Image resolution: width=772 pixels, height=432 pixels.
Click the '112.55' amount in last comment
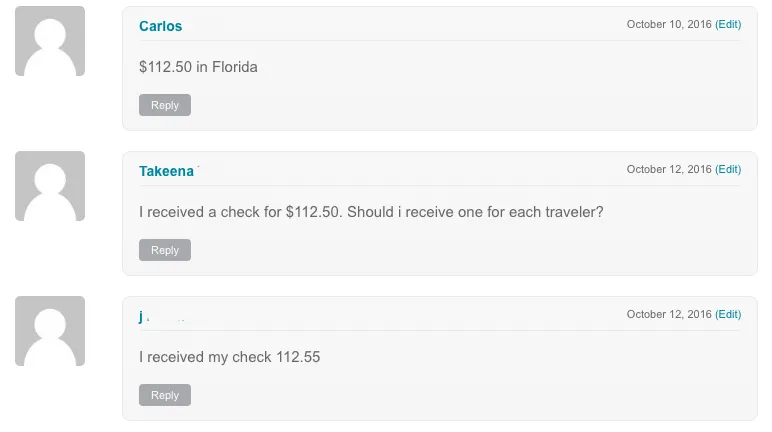click(x=298, y=356)
